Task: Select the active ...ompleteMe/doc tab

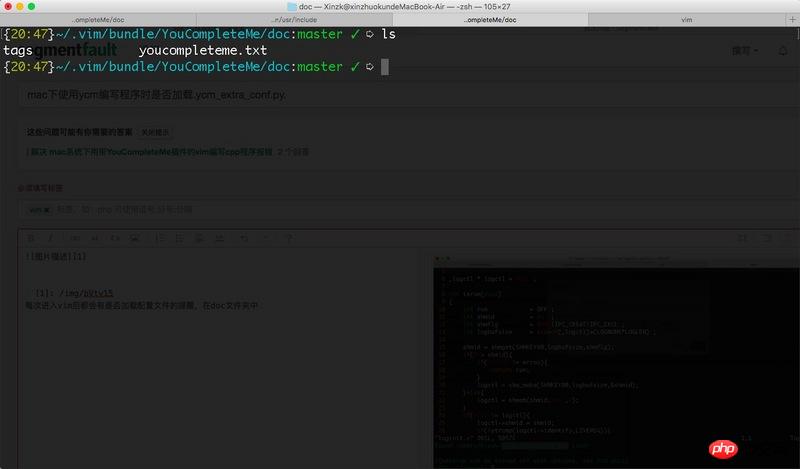Action: click(490, 20)
